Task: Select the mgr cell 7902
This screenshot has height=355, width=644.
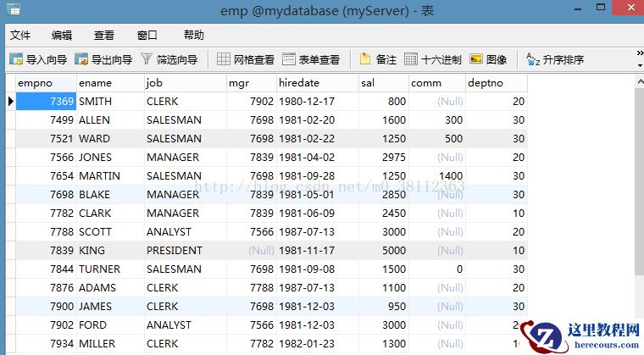Action: point(252,101)
